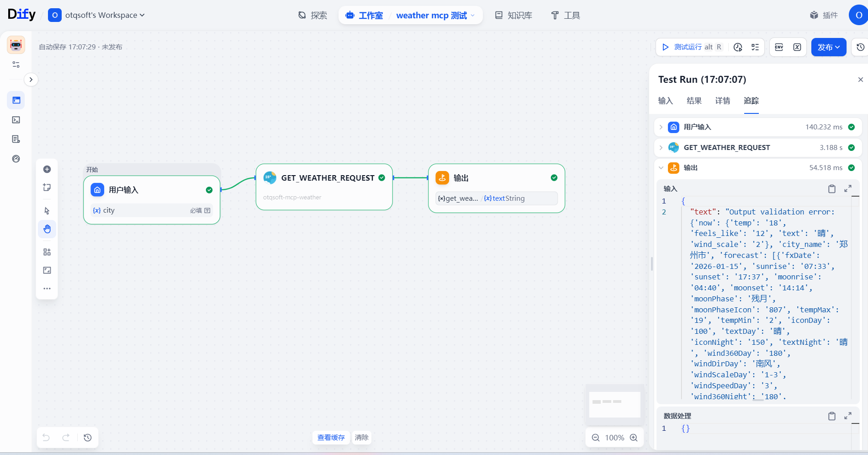The height and width of the screenshot is (455, 868).
Task: Click the 查看缓存 button
Action: 331,438
